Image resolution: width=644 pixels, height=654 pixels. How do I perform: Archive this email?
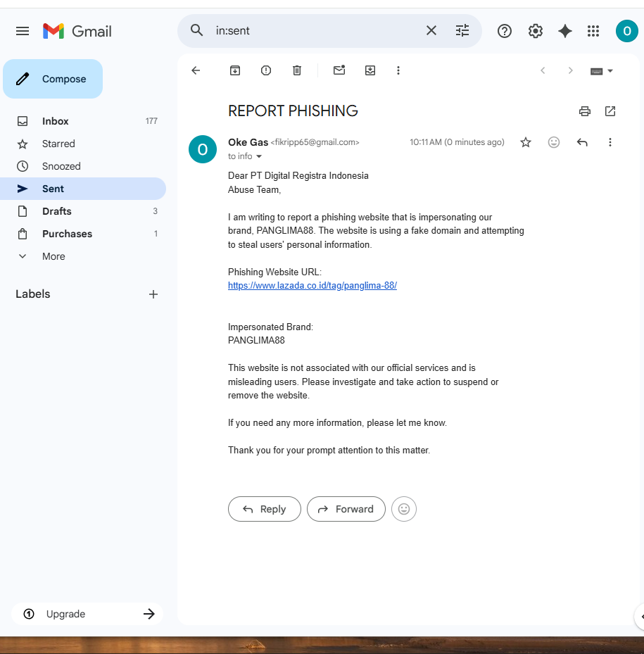(x=235, y=70)
